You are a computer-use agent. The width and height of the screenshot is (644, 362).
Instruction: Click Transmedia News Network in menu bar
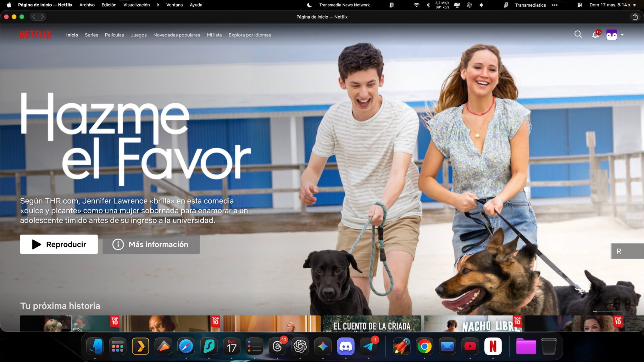coord(344,5)
